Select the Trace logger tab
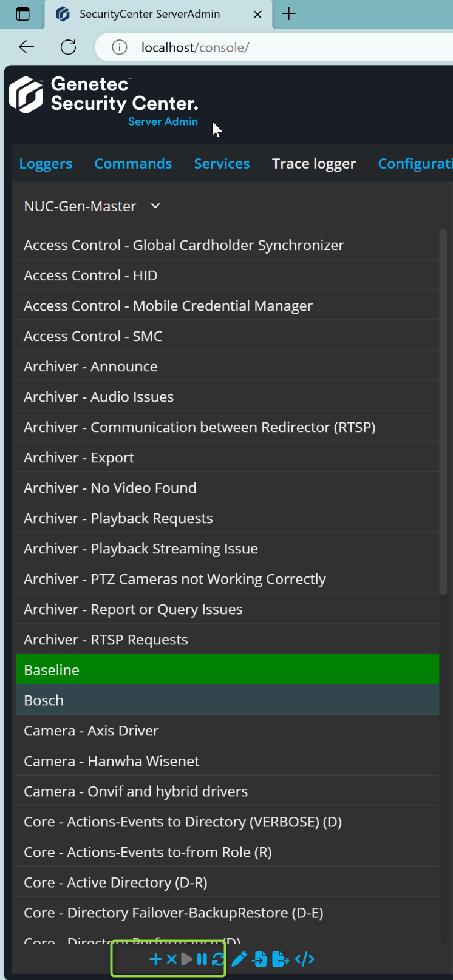 coord(314,164)
